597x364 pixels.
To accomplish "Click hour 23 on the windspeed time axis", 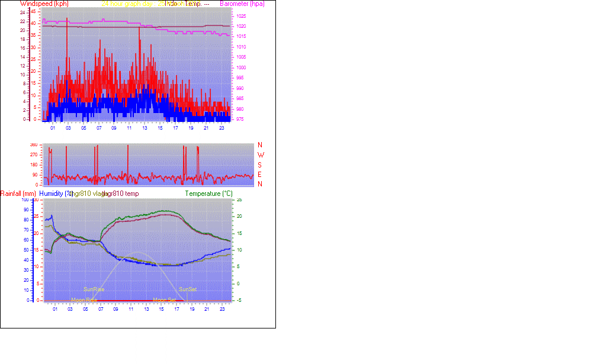I will pyautogui.click(x=222, y=128).
